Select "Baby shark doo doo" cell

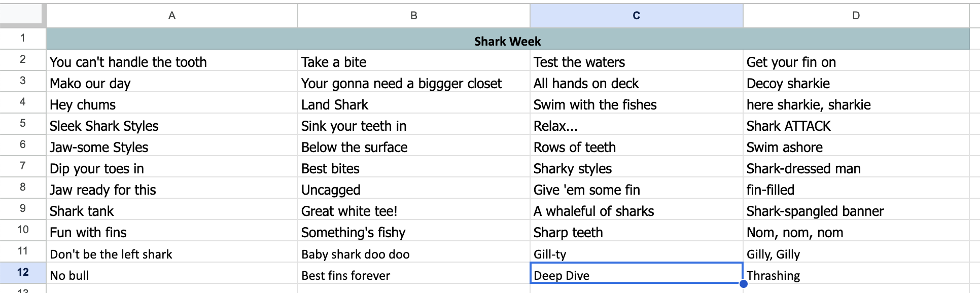pyautogui.click(x=355, y=254)
